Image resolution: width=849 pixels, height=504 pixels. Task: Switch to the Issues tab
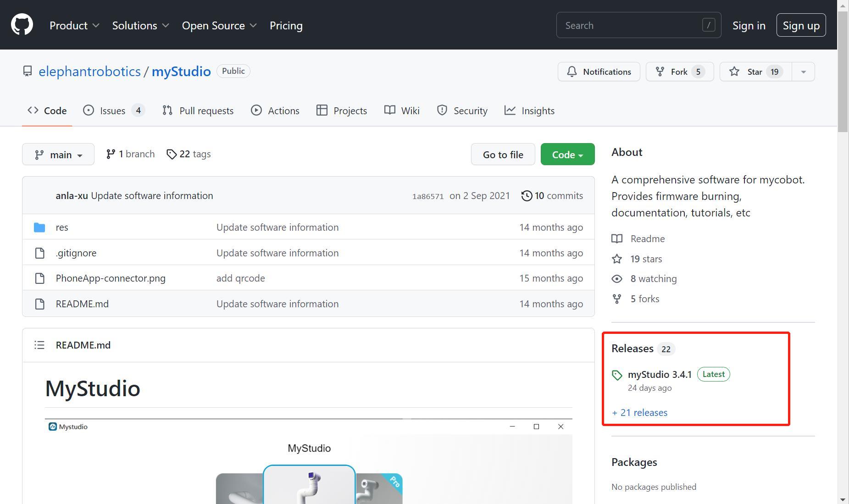coord(113,111)
